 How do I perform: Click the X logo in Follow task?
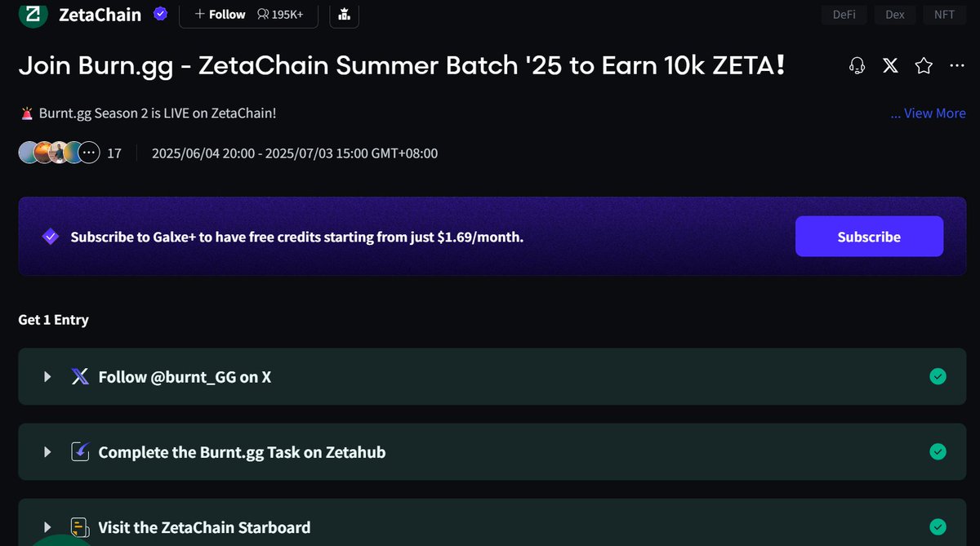pos(80,376)
